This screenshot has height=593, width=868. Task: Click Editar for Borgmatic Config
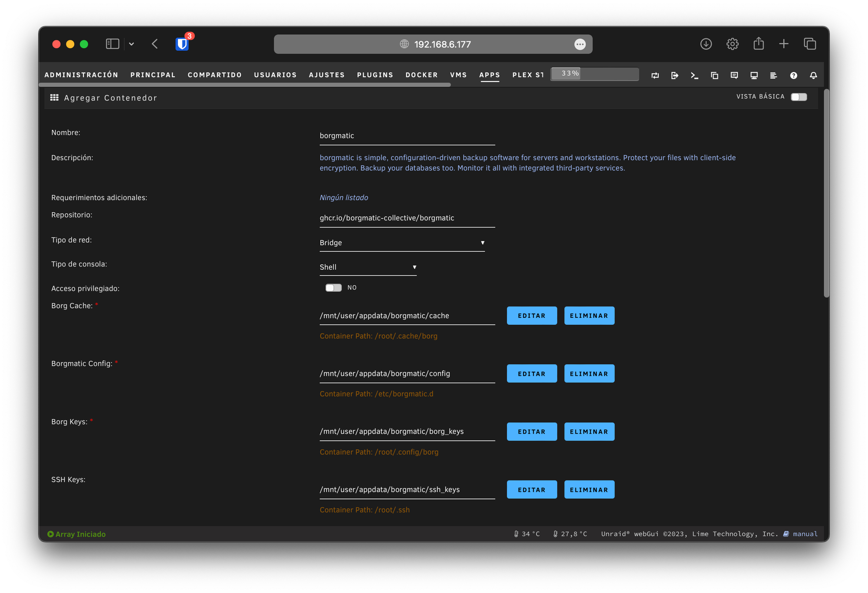(x=532, y=374)
